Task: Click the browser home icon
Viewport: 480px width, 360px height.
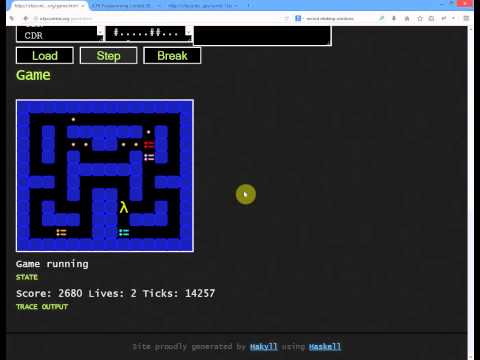Action: click(407, 19)
